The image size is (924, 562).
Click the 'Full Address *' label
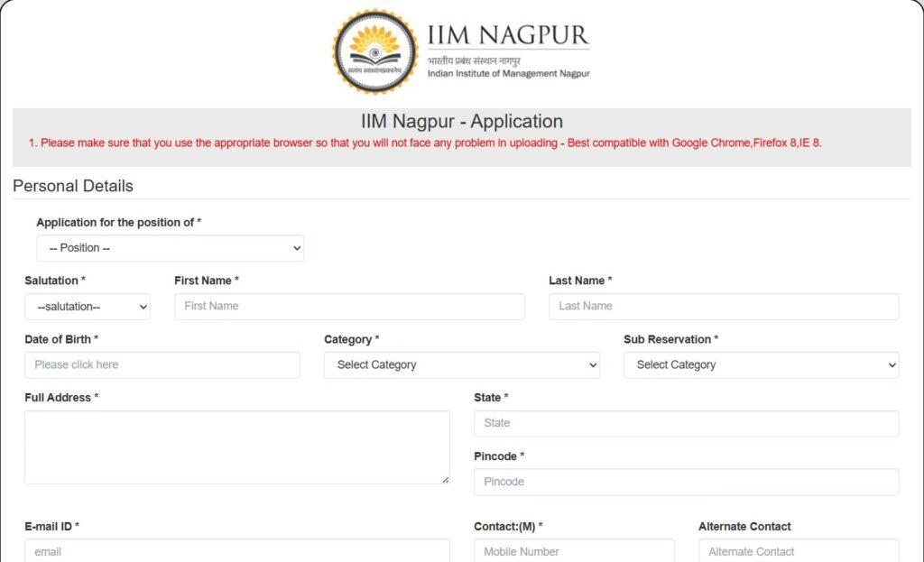61,398
